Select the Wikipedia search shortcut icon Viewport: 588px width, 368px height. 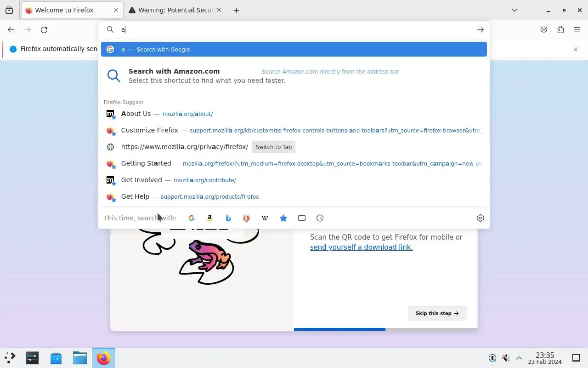(265, 218)
